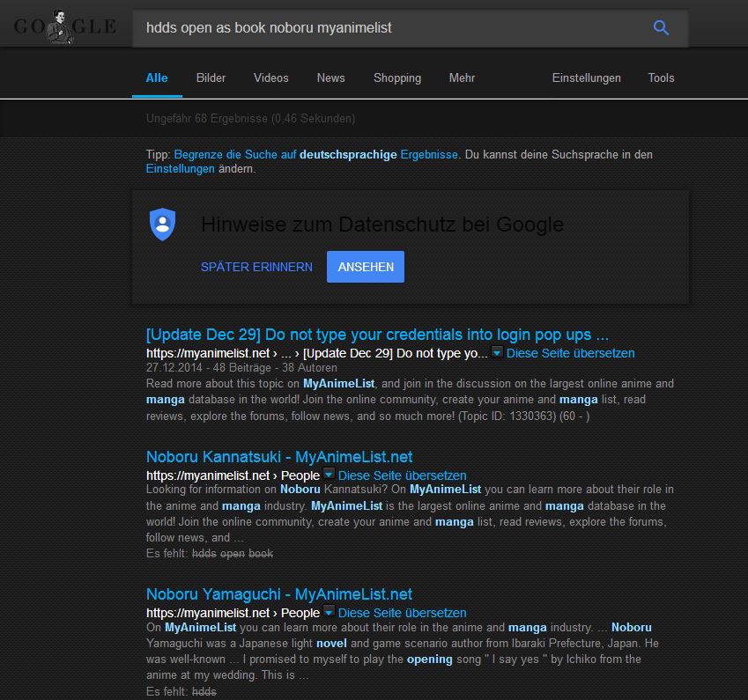The image size is (748, 700).
Task: Select the Shopping tab
Action: click(x=396, y=77)
